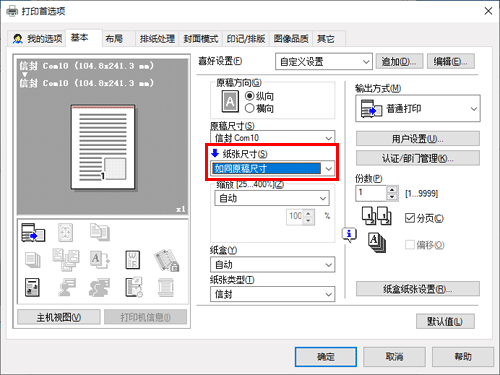
Task: Click the [1...9999] range text
Action: [421, 193]
